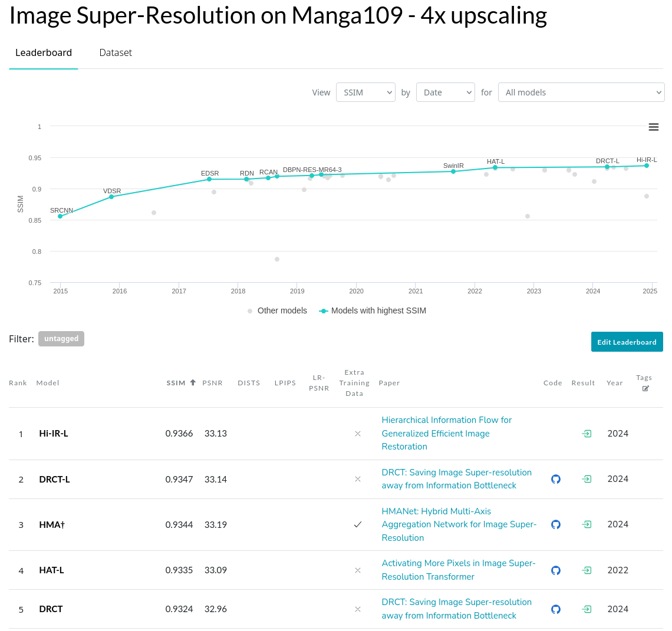
Task: Open DRCT paper link in DRCT-L row
Action: click(x=456, y=479)
